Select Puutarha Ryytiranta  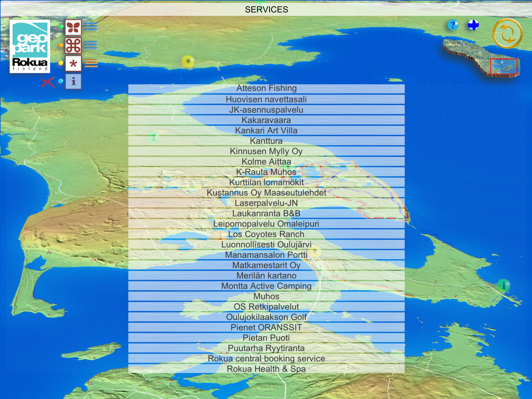tap(266, 348)
